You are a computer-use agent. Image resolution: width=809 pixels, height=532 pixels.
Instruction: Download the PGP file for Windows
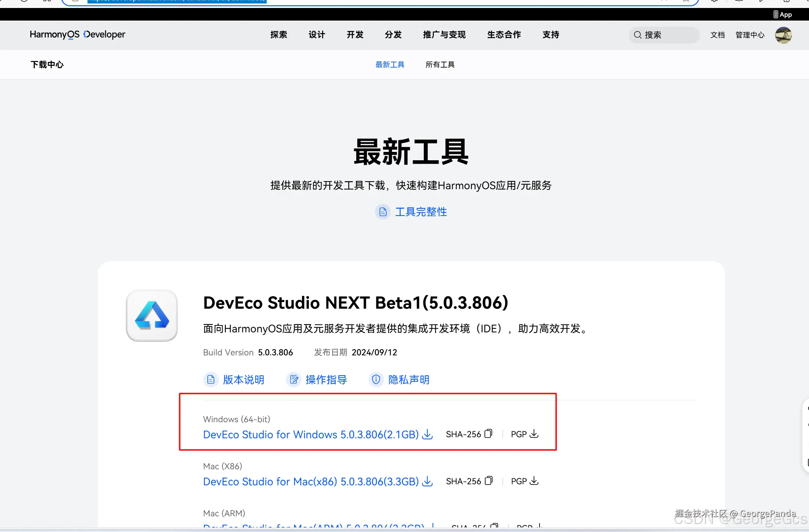tap(534, 434)
